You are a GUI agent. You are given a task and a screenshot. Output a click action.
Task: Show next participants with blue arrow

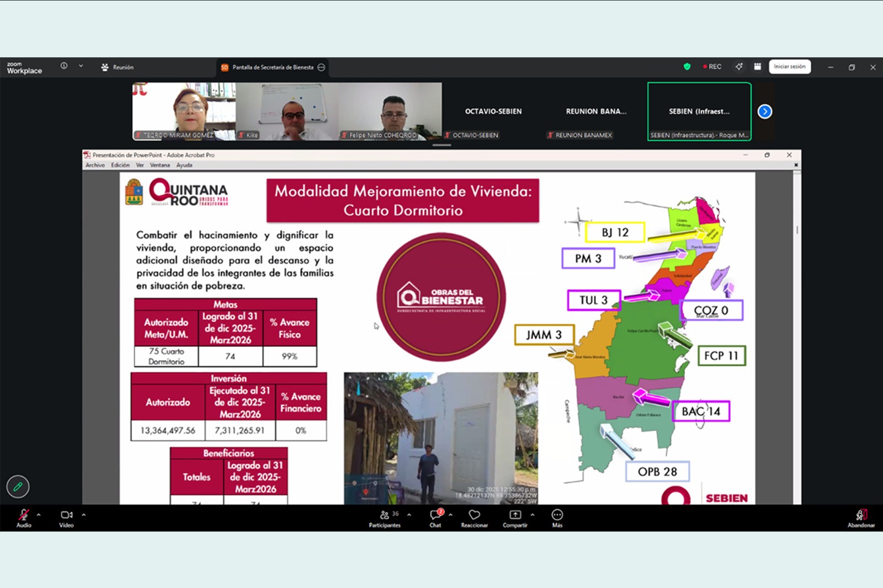coord(764,111)
